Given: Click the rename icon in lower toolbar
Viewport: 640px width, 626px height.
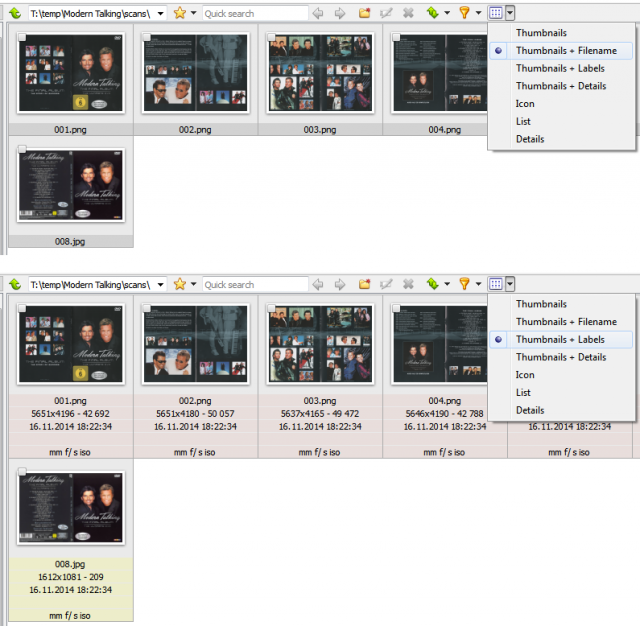Looking at the screenshot, I should pyautogui.click(x=386, y=284).
